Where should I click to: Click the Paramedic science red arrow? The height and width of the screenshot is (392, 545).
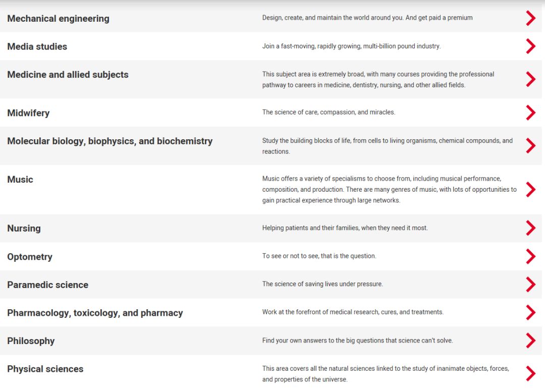coord(531,284)
